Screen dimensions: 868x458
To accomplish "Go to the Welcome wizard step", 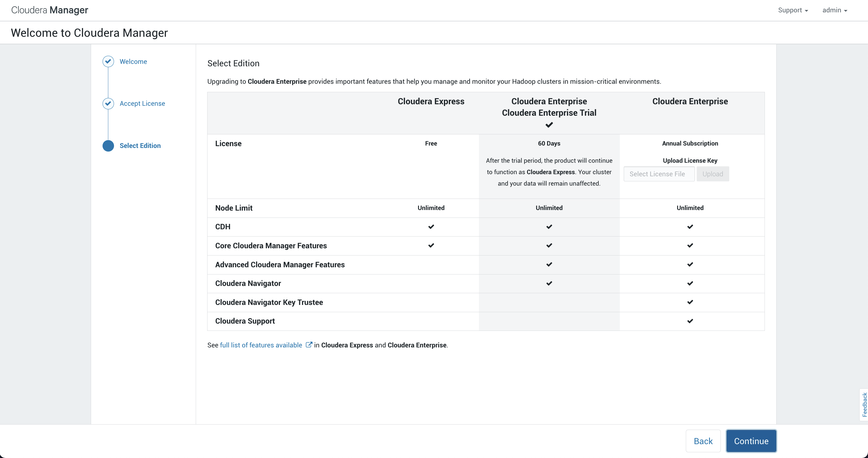I will (x=133, y=61).
